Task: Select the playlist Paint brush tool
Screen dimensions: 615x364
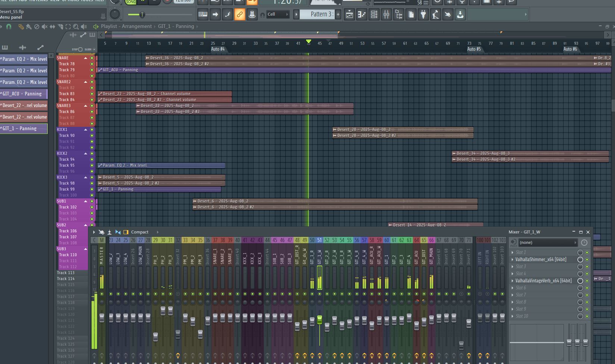Action: click(29, 26)
